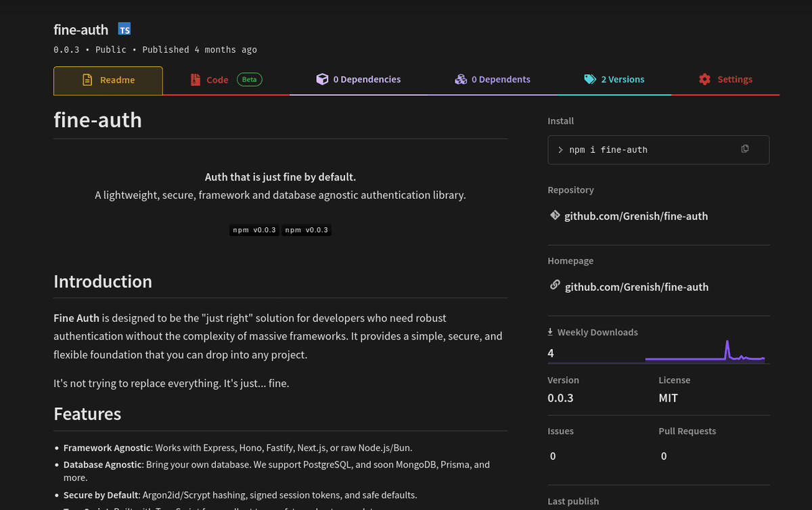Click the weekly downloads sparkline chart
This screenshot has height=510, width=812.
pos(705,350)
